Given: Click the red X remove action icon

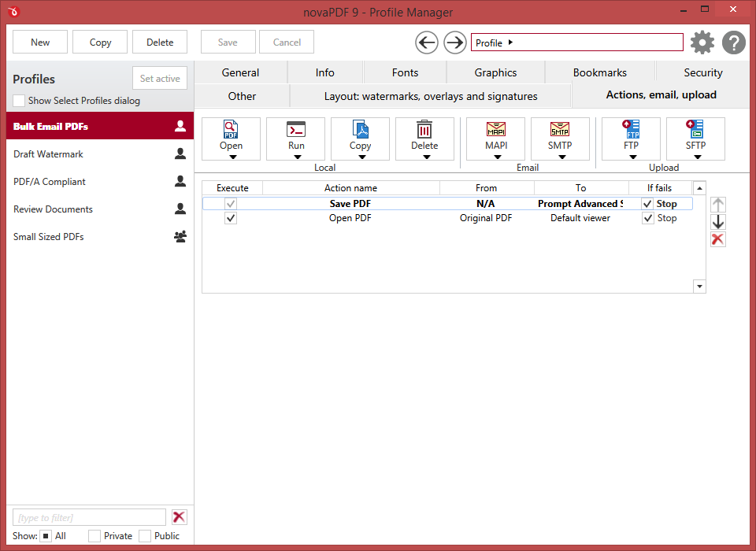Looking at the screenshot, I should (x=717, y=239).
